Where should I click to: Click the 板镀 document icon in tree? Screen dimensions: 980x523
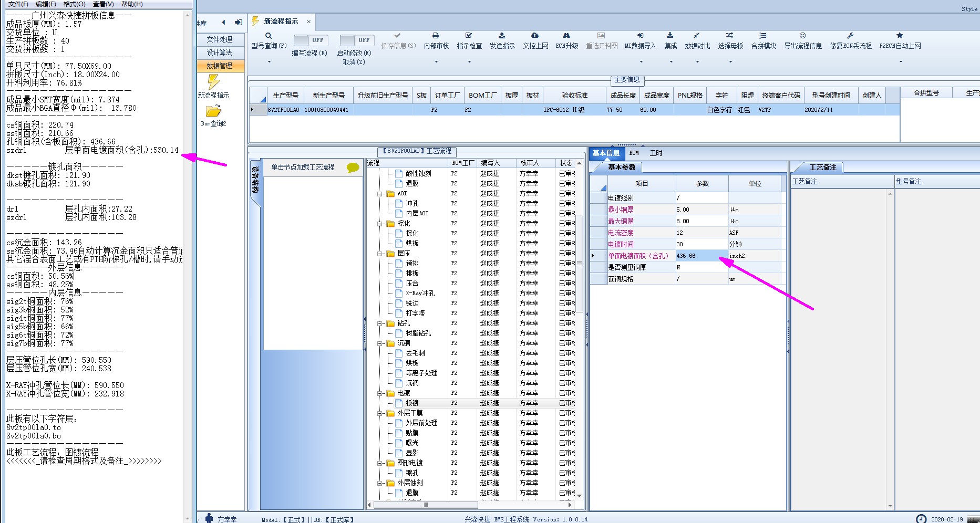(399, 403)
